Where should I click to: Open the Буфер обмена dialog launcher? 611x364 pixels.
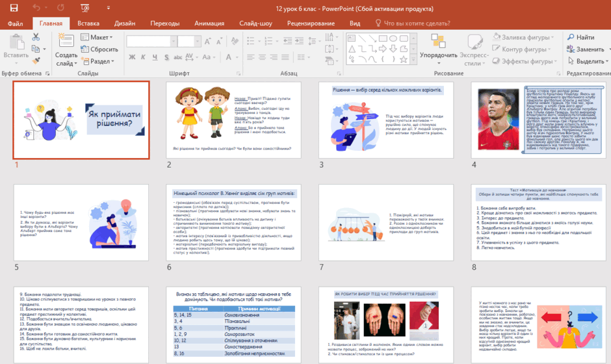[47, 73]
